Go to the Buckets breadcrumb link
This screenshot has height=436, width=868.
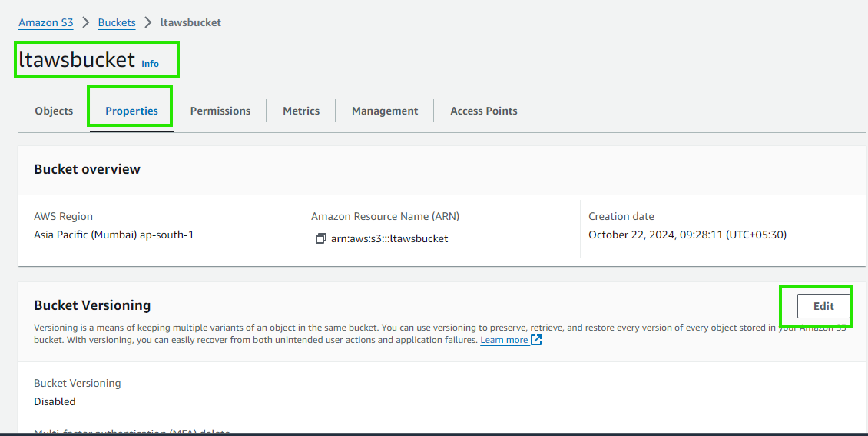(117, 23)
